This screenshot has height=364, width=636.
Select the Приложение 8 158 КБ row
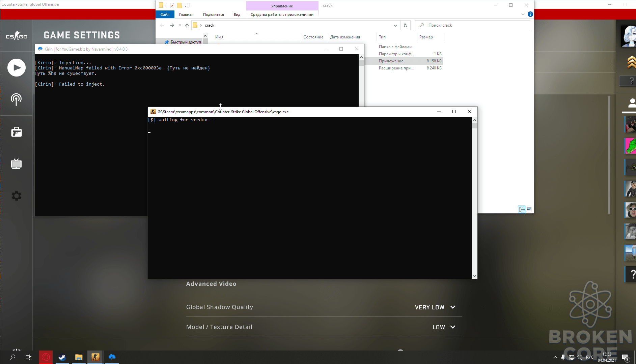point(404,61)
